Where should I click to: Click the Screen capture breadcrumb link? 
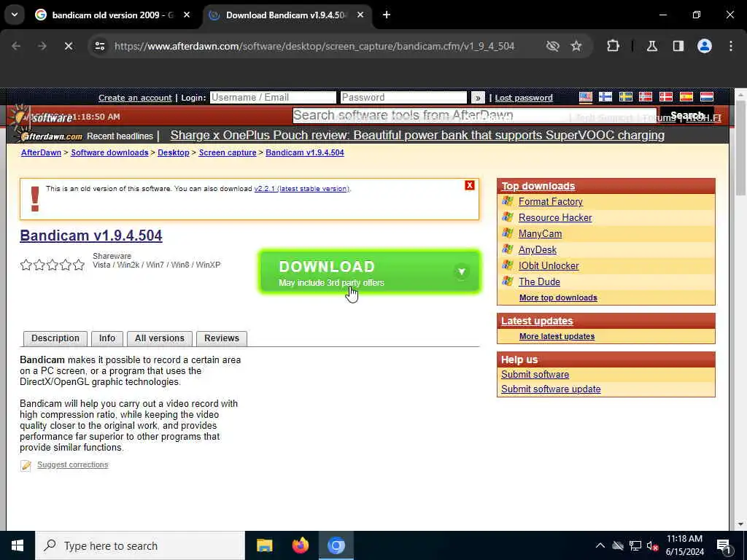(x=228, y=152)
